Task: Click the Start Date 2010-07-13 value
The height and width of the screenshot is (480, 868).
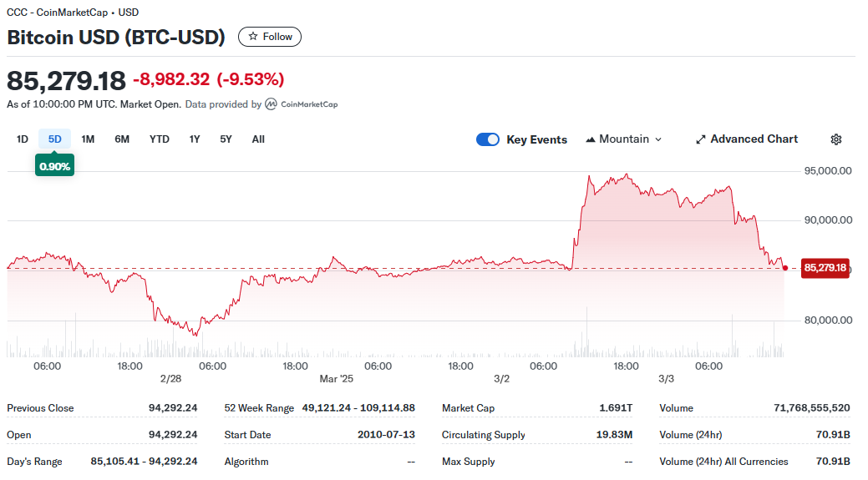Action: (x=386, y=435)
